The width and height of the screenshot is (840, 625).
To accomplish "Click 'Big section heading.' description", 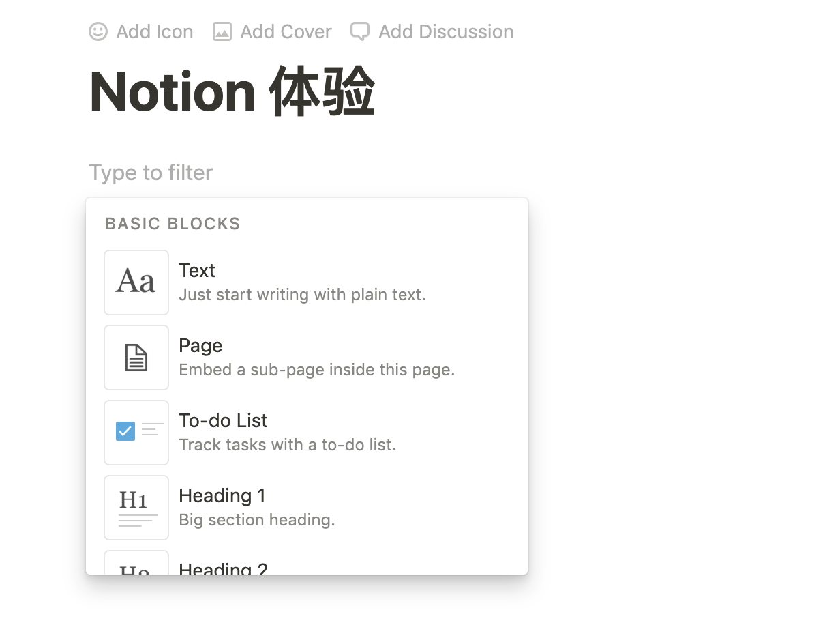I will pyautogui.click(x=256, y=520).
